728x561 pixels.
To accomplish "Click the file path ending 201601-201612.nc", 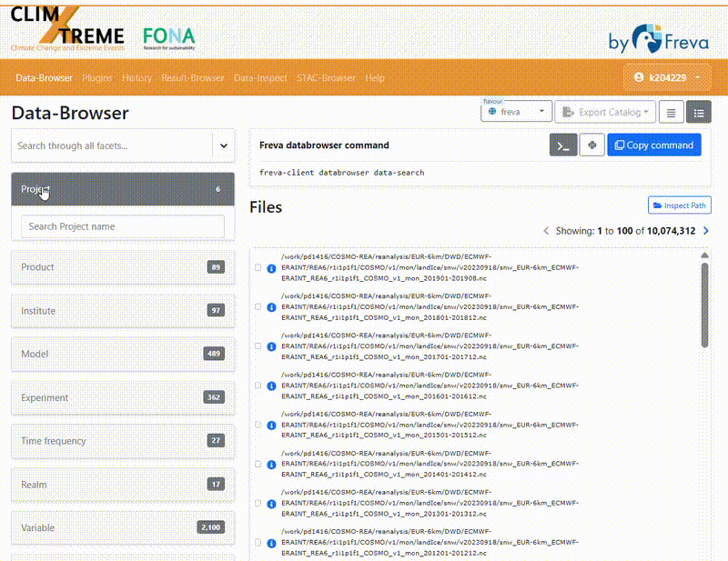I will pos(430,386).
